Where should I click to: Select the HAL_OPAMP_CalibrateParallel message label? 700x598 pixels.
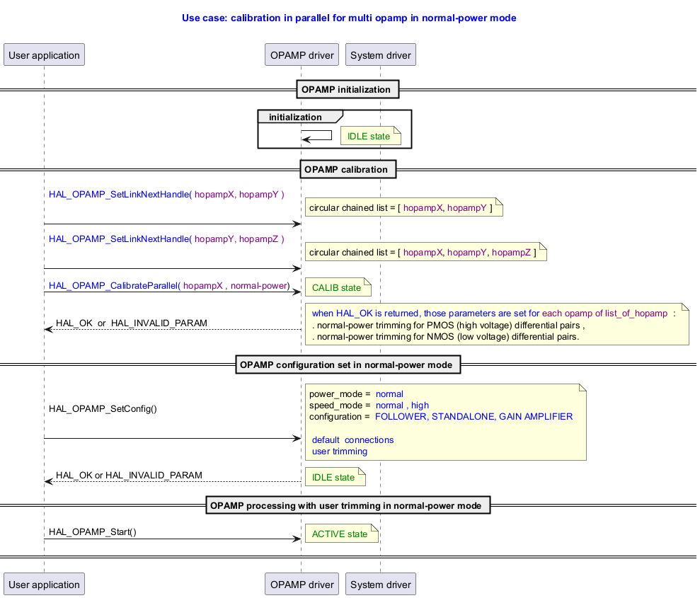(169, 286)
